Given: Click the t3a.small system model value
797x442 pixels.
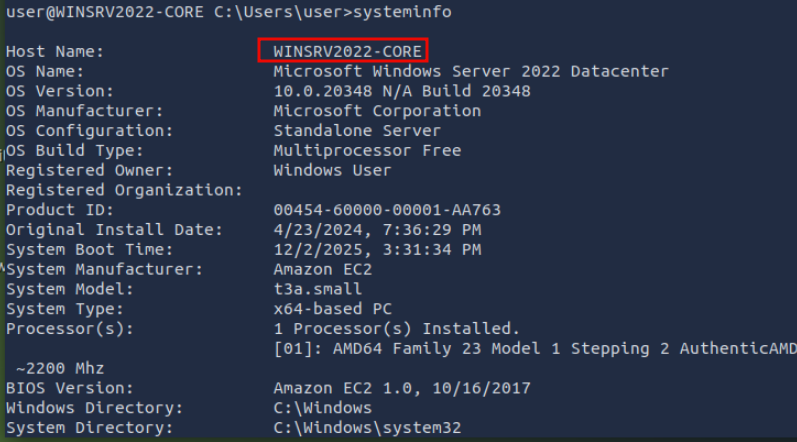Looking at the screenshot, I should (x=318, y=289).
